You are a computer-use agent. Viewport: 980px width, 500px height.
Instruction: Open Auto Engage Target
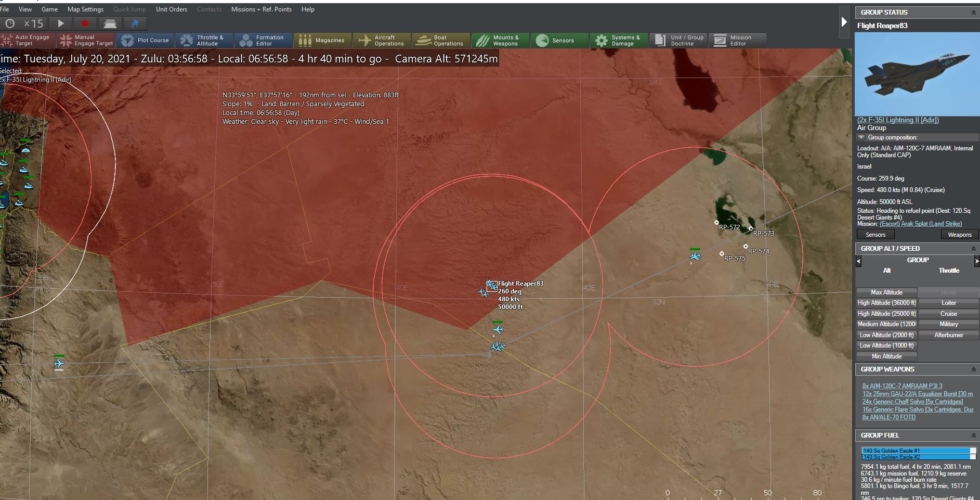click(x=27, y=40)
